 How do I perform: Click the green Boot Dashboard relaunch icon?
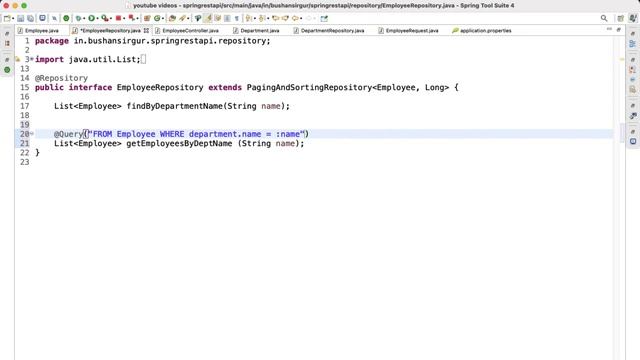(x=66, y=18)
